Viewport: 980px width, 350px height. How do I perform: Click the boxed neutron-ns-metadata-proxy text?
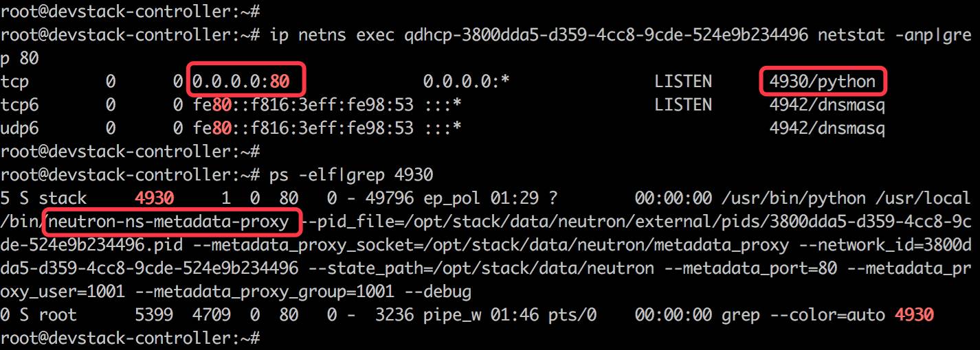coord(173,222)
